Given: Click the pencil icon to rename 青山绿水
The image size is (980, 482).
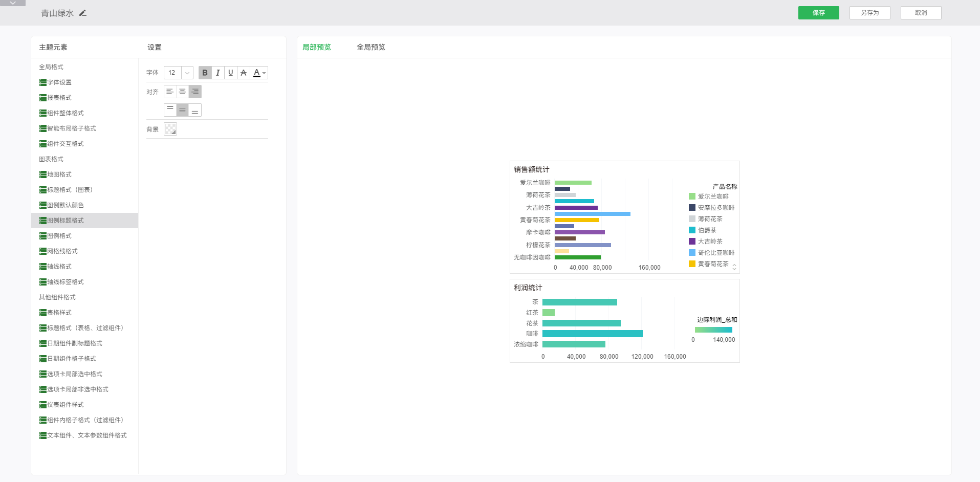Looking at the screenshot, I should click(83, 13).
